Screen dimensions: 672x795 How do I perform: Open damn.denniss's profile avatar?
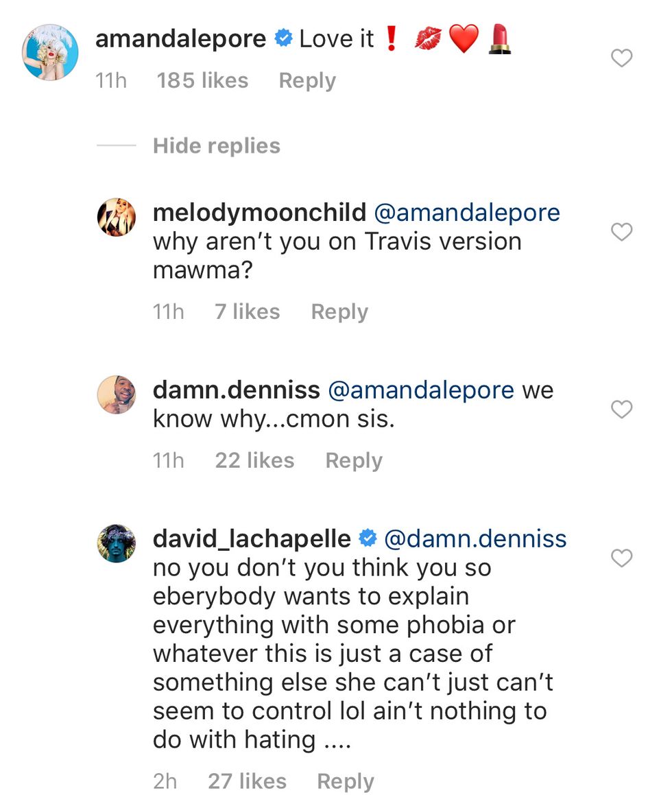[117, 395]
